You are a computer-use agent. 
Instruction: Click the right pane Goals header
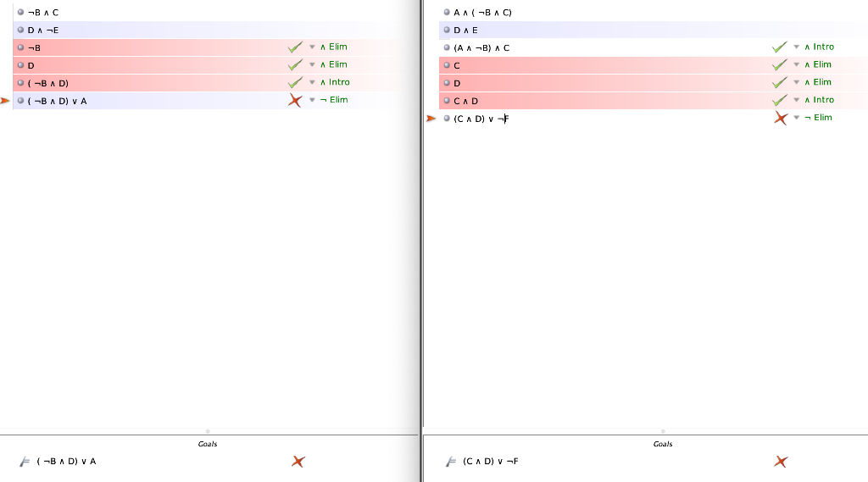[x=663, y=444]
